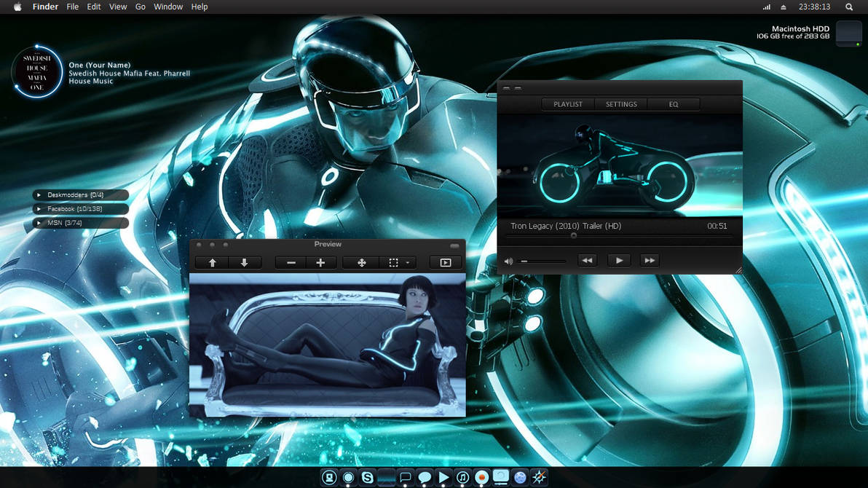Mute the player with speaker icon

tap(508, 261)
